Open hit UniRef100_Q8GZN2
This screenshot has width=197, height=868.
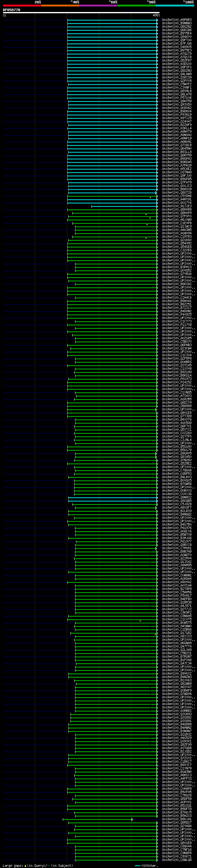tap(176, 26)
